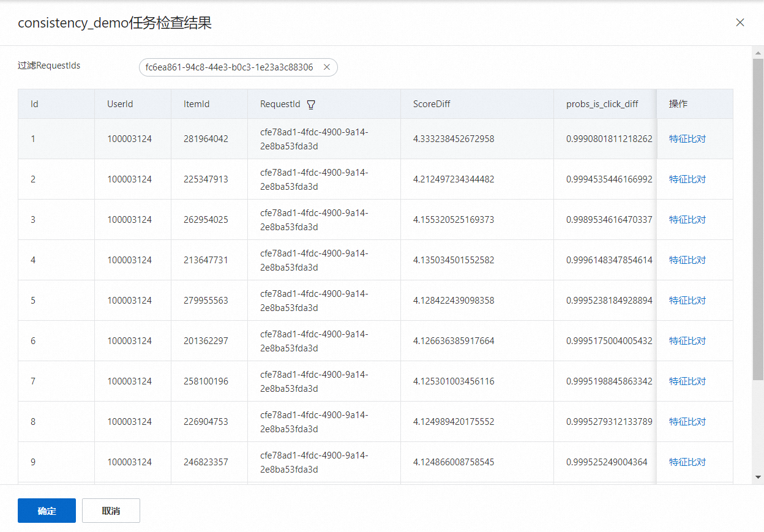The width and height of the screenshot is (764, 532).
Task: Click ScoreDiff value 4.126636385917664
Action: tap(454, 341)
